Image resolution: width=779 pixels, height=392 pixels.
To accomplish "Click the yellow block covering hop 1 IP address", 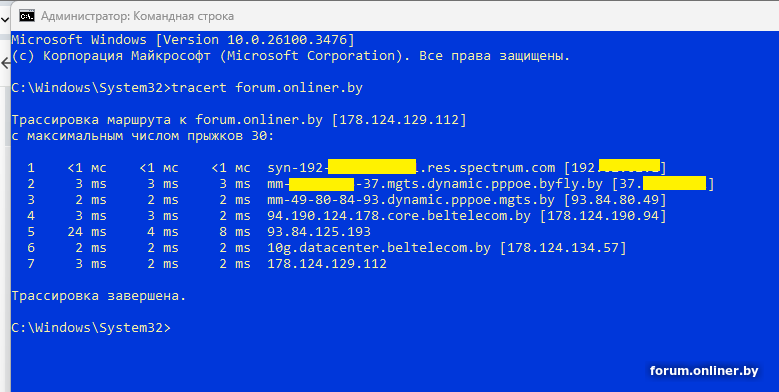I will pos(629,167).
